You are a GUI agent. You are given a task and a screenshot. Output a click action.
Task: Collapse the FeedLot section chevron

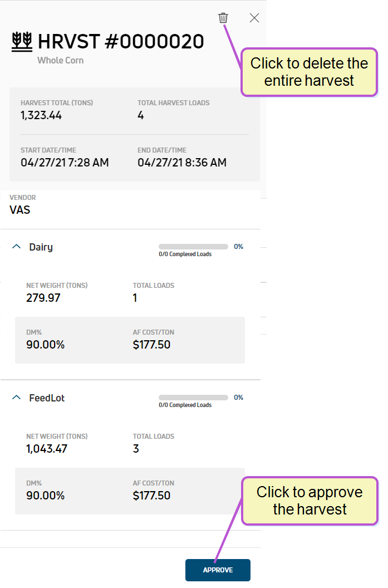click(x=16, y=397)
